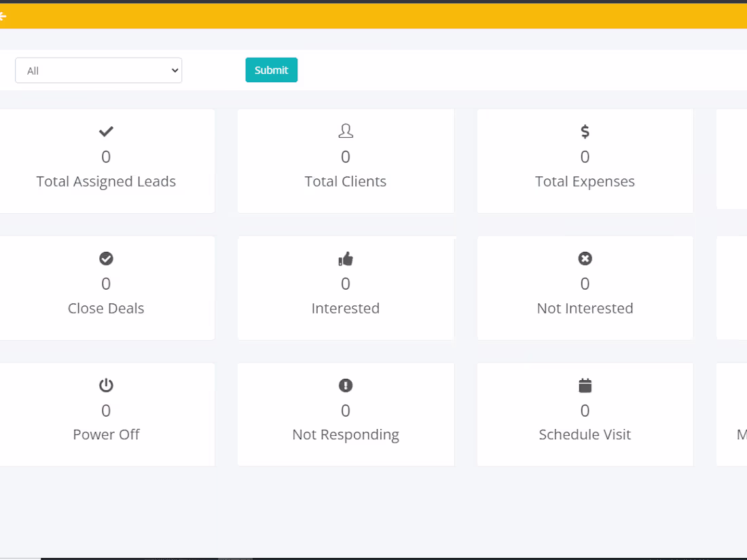Click the Submit button
This screenshot has height=560, width=747.
tap(271, 70)
